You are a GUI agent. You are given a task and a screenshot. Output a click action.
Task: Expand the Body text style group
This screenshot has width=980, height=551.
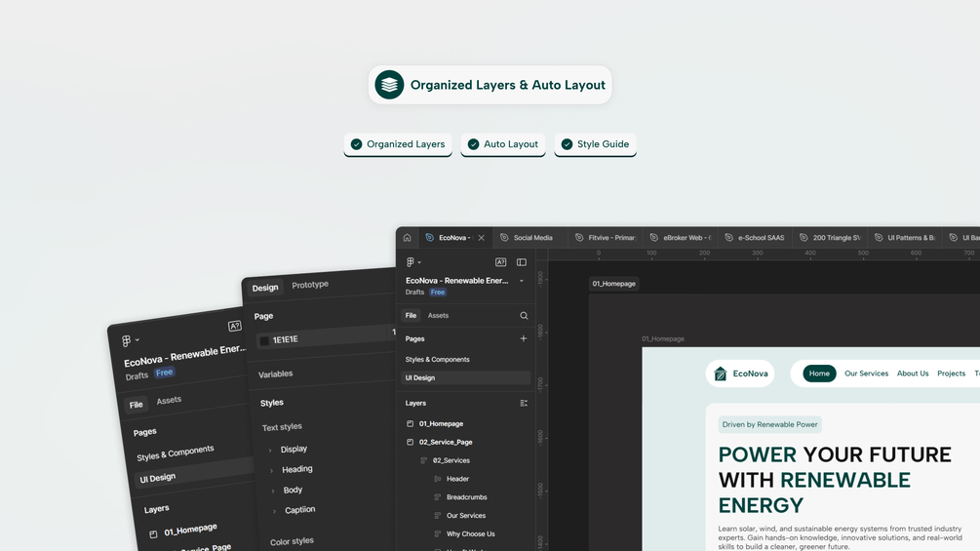point(272,492)
